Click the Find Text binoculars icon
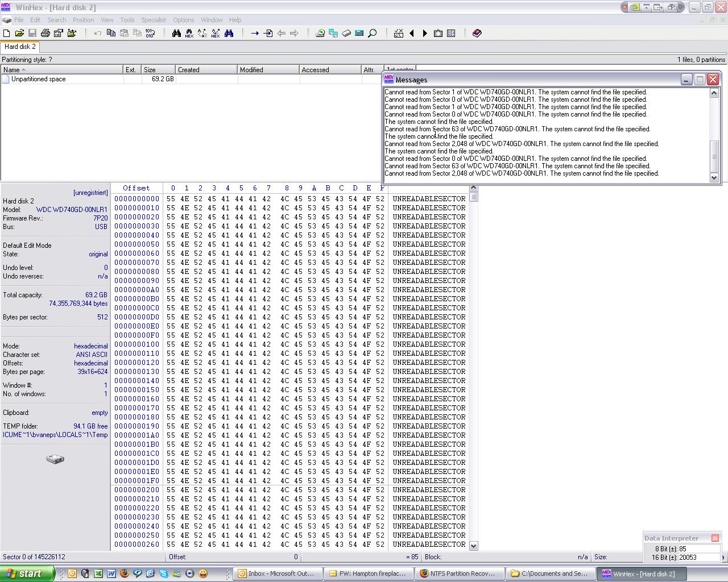This screenshot has width=728, height=582. [x=176, y=34]
